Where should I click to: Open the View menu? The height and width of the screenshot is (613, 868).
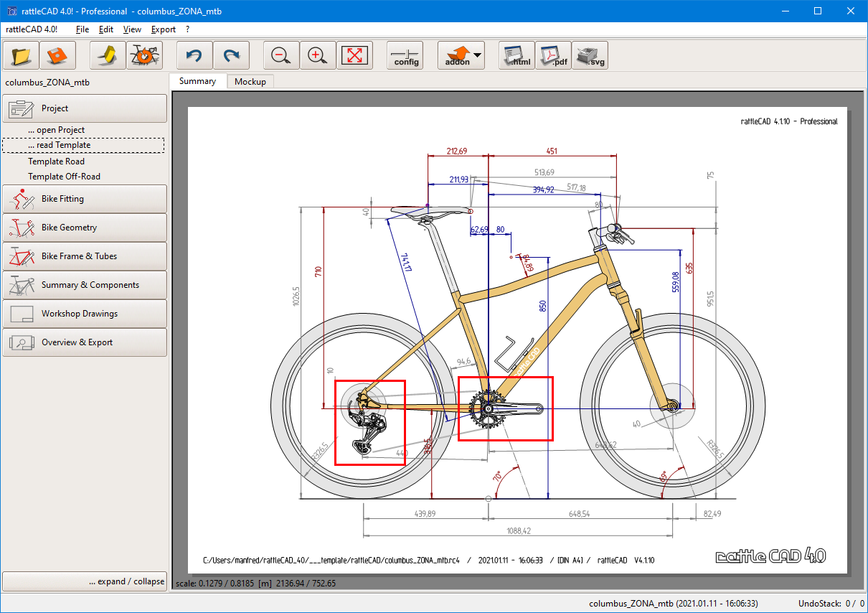point(132,29)
